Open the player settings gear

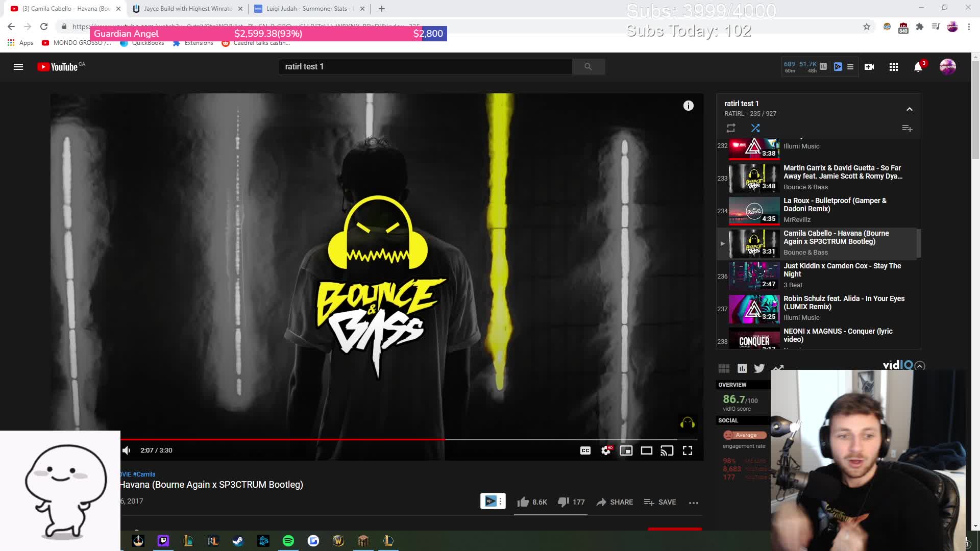coord(606,450)
